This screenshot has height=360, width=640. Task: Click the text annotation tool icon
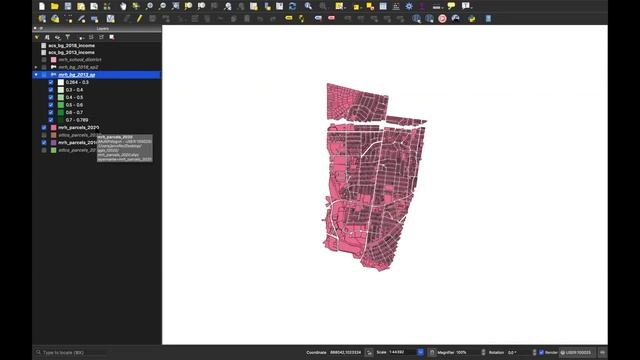pos(465,6)
